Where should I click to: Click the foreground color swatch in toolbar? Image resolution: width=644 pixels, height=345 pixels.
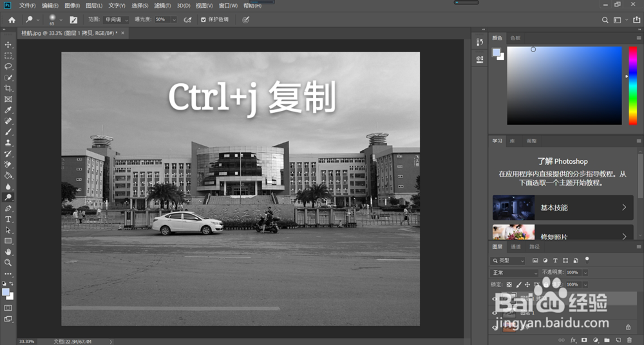pos(6,292)
